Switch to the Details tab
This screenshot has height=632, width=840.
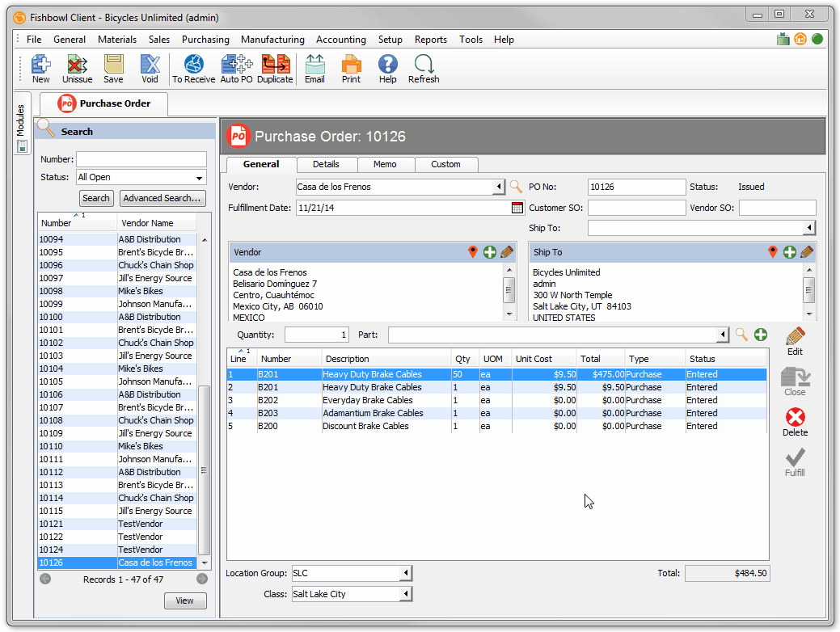[x=327, y=164]
